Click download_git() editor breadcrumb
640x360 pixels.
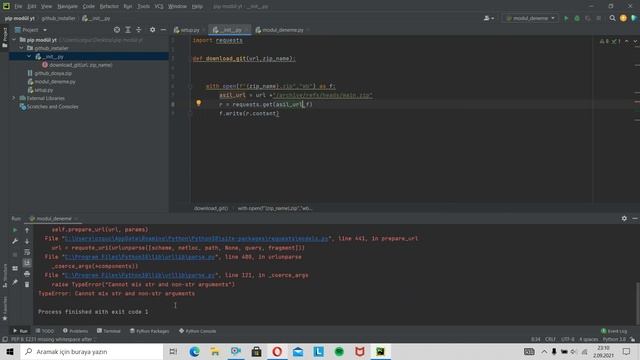pos(211,208)
